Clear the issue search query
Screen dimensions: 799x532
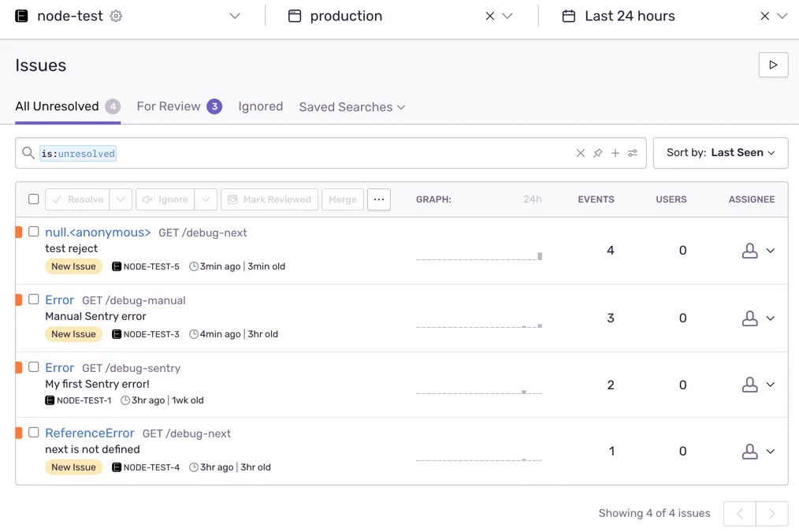[581, 153]
